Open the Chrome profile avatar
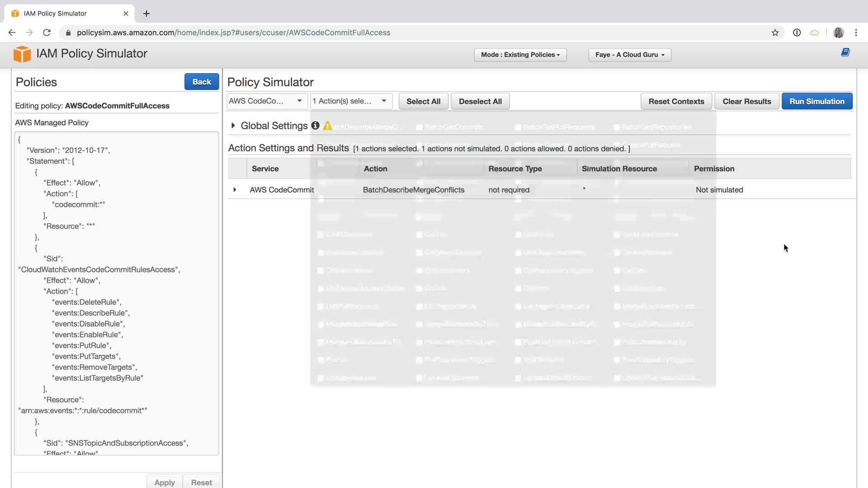This screenshot has height=488, width=868. (x=838, y=33)
